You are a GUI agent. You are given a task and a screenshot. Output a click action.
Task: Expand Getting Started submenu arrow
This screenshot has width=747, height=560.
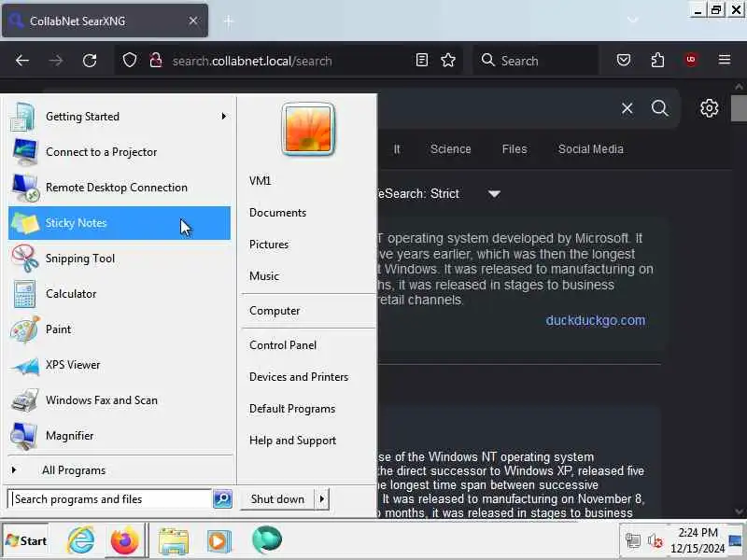[x=223, y=116]
